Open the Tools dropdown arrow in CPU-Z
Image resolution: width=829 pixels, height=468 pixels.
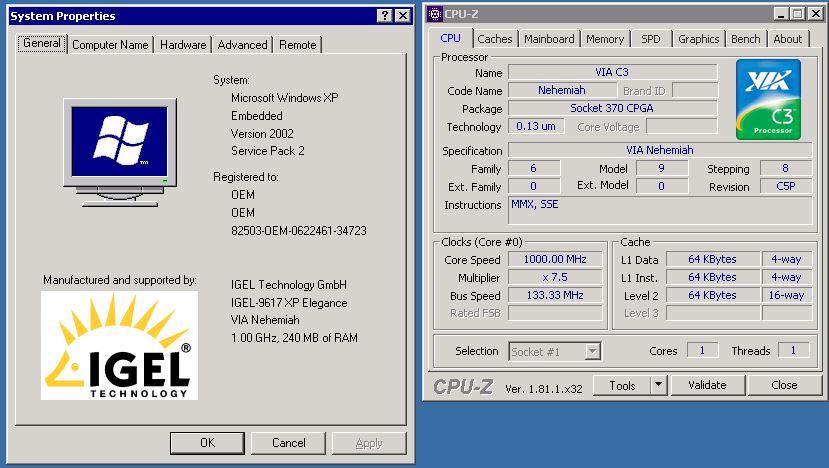(x=658, y=385)
